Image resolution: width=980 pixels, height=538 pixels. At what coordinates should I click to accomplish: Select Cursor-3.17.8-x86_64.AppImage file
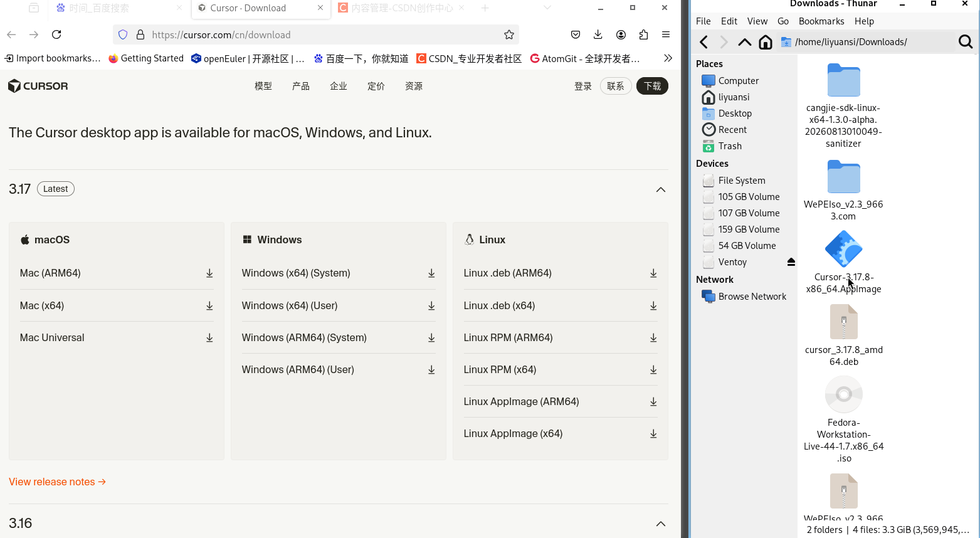coord(844,262)
